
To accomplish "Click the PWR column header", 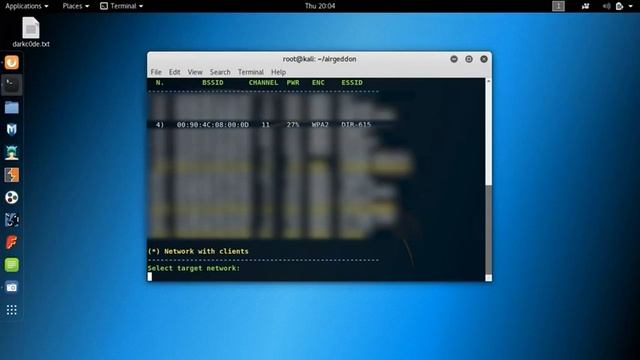I will [x=293, y=82].
